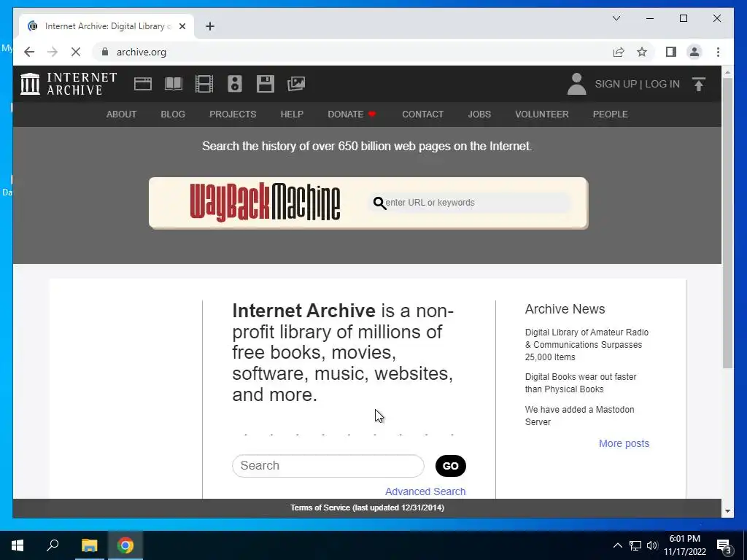Select the Internet Archive browser tab
The image size is (747, 560).
coord(107,26)
